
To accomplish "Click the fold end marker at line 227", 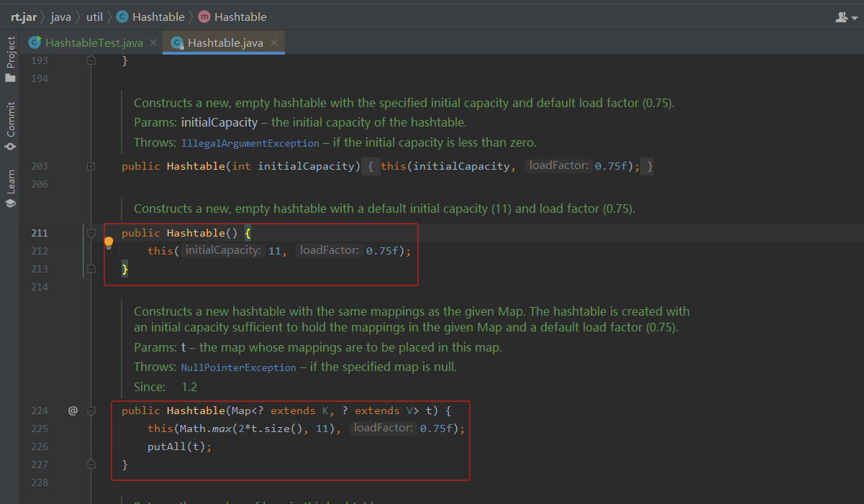I will [91, 464].
